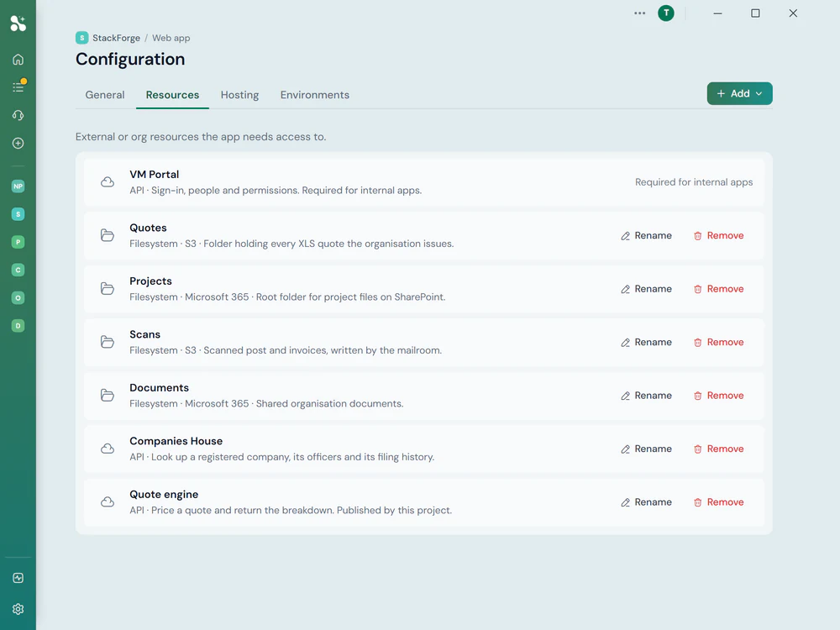Open the task list icon with notification dot
840x630 pixels.
click(18, 87)
